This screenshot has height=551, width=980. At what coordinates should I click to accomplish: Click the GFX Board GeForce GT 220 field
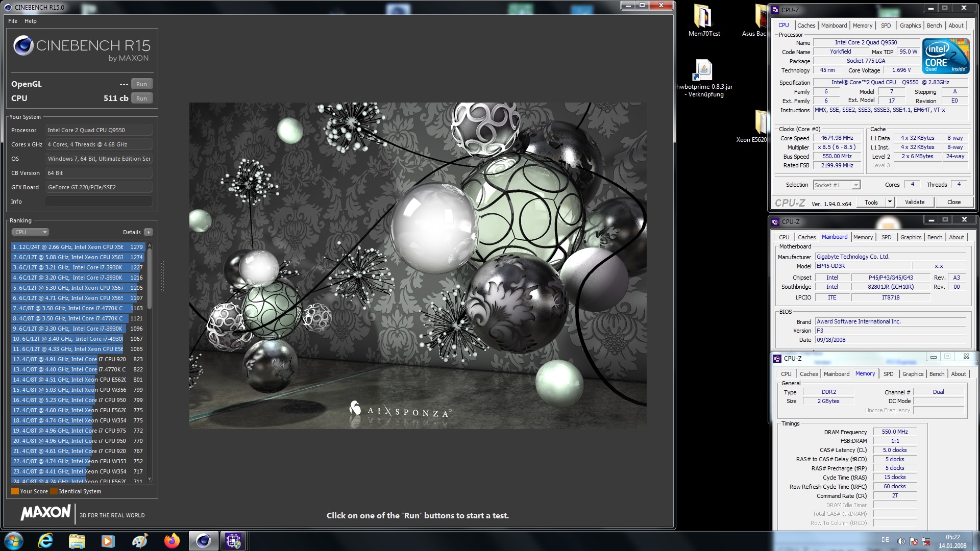click(99, 187)
